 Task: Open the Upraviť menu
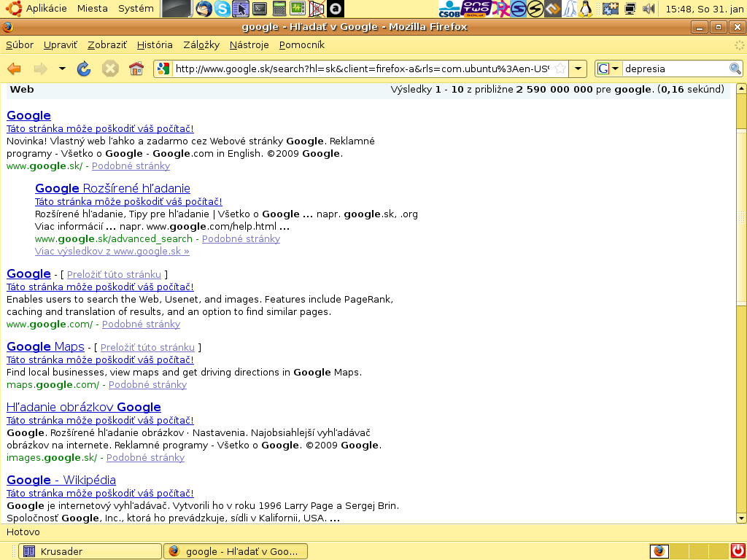point(60,44)
